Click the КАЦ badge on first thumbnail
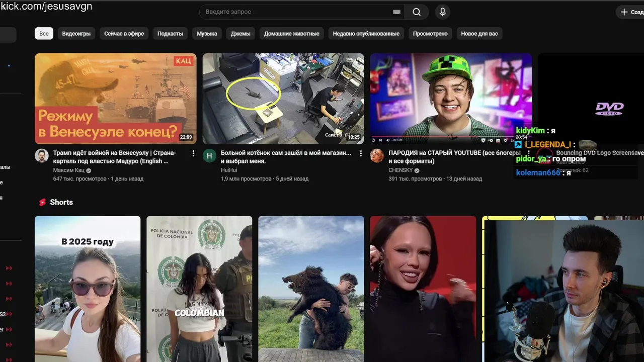Viewport: 644px width, 362px height. point(184,61)
